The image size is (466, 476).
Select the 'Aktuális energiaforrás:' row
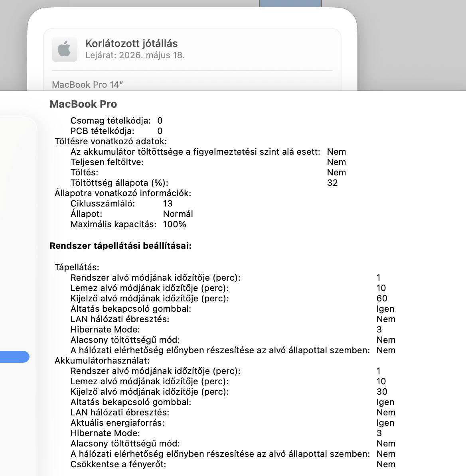(x=232, y=423)
